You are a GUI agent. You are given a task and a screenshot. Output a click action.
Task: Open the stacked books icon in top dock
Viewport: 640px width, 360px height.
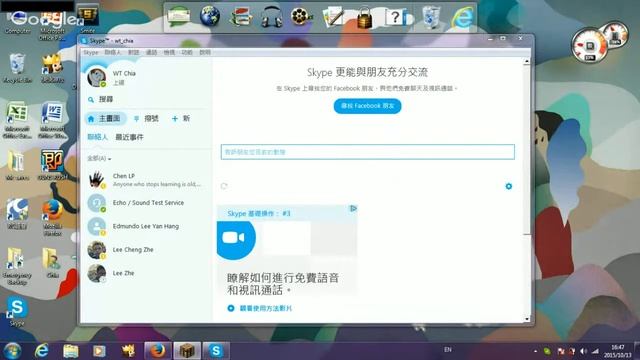point(241,17)
